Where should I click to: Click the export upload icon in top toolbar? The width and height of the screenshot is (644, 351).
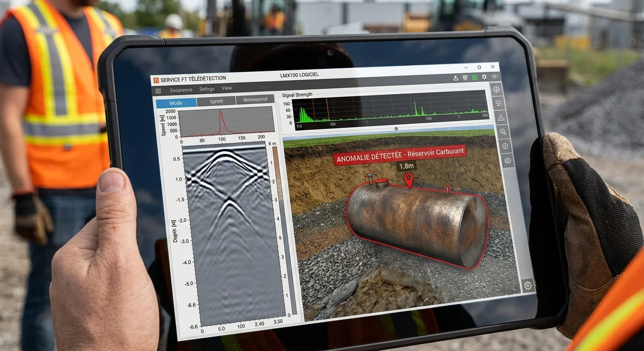(x=456, y=78)
